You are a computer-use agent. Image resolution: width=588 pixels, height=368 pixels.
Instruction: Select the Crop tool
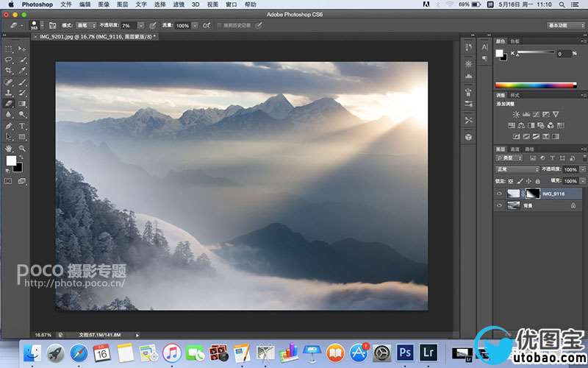(9, 71)
